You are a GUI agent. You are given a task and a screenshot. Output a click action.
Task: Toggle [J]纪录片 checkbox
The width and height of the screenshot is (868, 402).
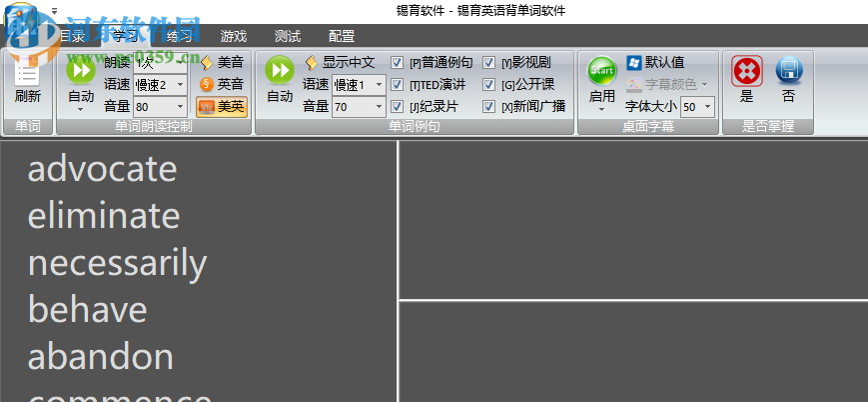(397, 106)
